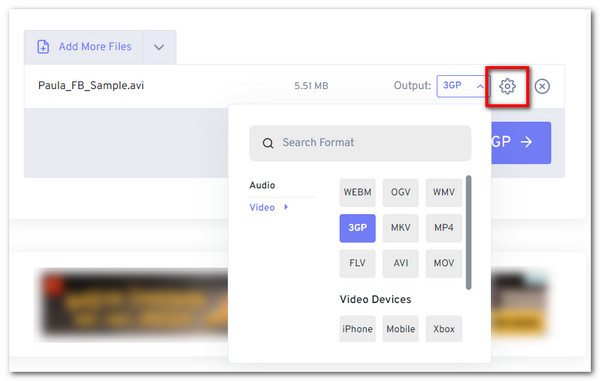This screenshot has height=381, width=600.
Task: Pick the iPhone device preset
Action: click(x=357, y=329)
